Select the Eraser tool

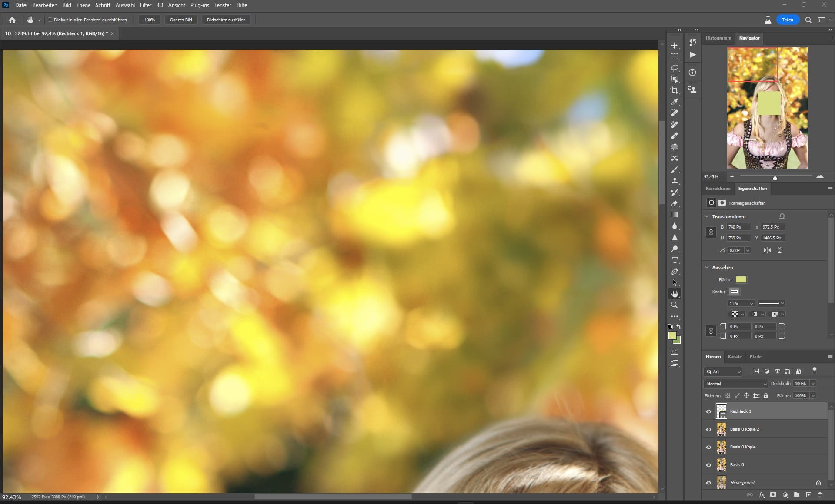coord(675,203)
